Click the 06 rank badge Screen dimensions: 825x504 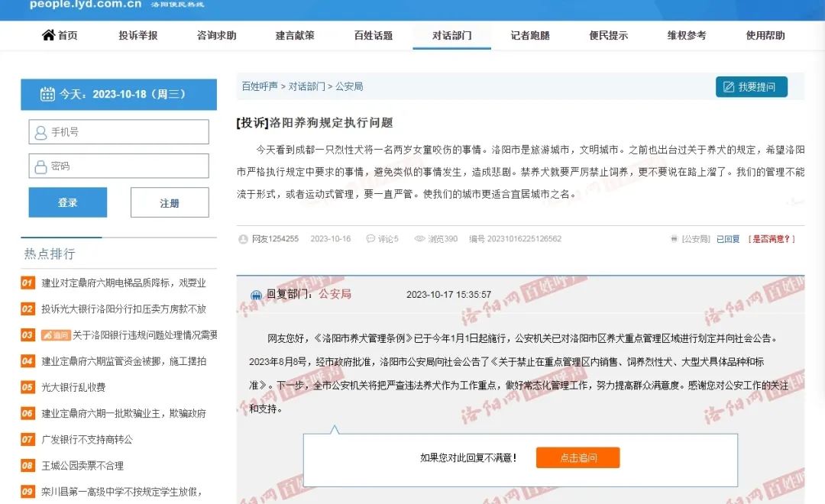pos(27,414)
